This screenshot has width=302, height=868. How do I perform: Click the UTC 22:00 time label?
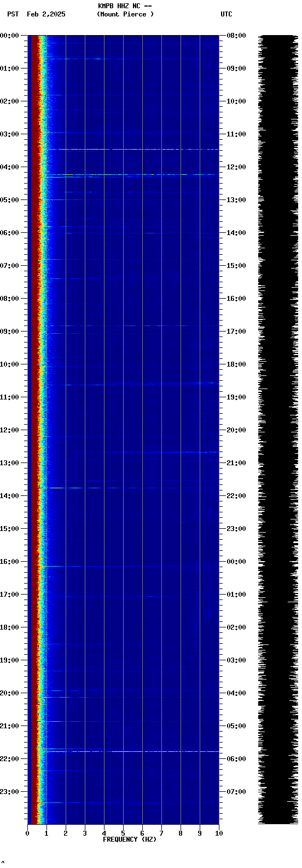tap(236, 496)
